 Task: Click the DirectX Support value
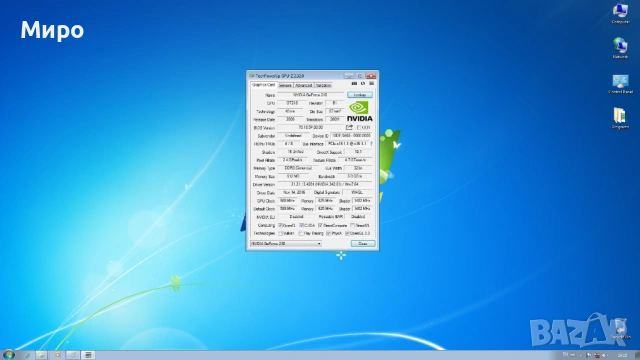coord(358,151)
